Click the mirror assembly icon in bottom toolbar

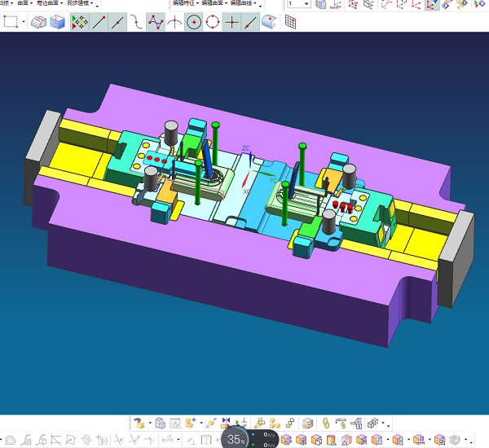tap(226, 423)
